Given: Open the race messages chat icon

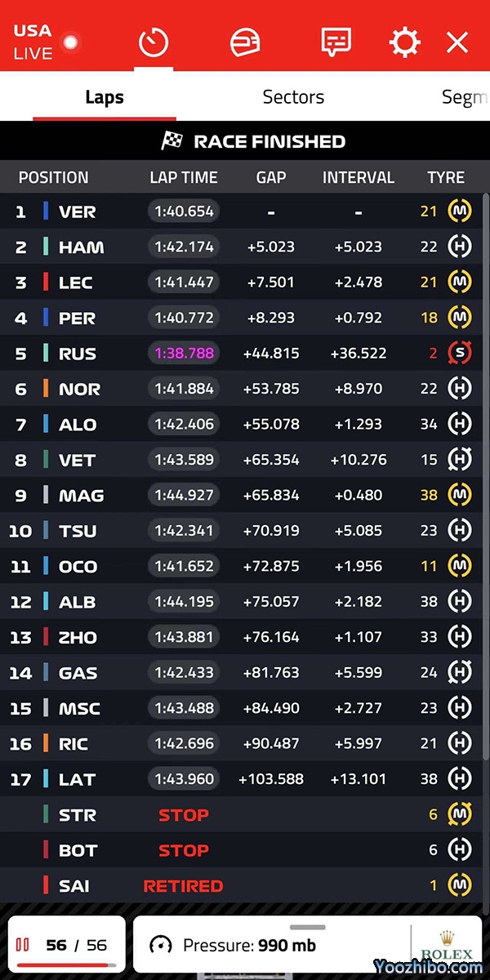Looking at the screenshot, I should click(336, 42).
